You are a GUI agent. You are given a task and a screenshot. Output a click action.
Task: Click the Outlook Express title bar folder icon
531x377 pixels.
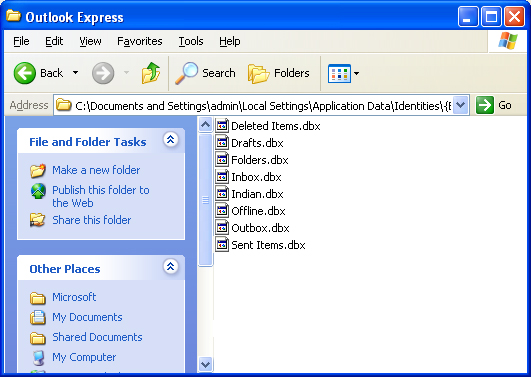click(14, 16)
